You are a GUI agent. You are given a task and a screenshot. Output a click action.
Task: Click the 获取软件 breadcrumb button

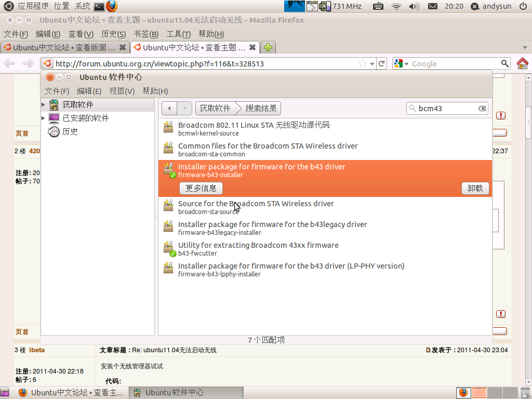(215, 108)
